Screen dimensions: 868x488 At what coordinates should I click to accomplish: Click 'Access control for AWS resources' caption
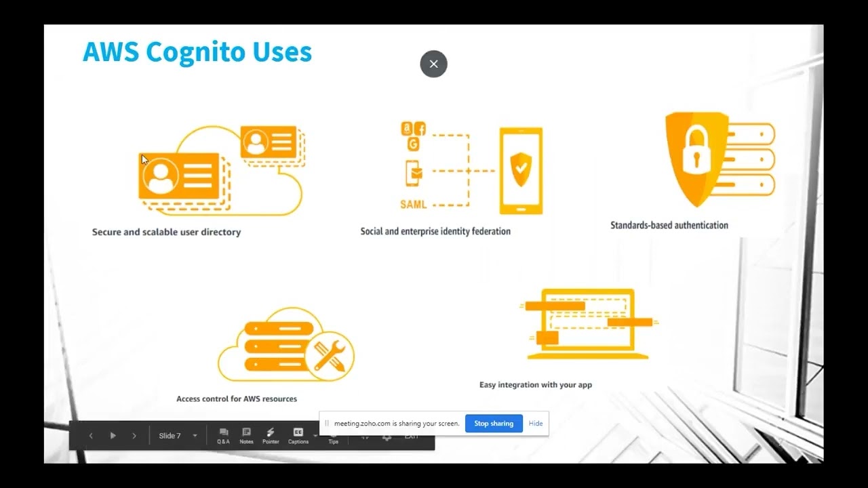(x=237, y=399)
